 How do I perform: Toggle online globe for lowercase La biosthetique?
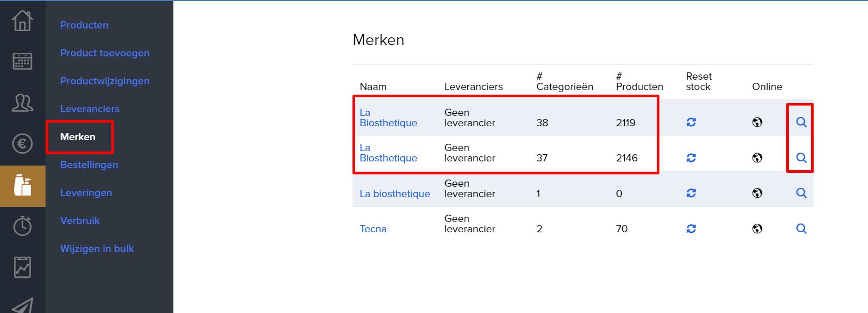pyautogui.click(x=757, y=193)
